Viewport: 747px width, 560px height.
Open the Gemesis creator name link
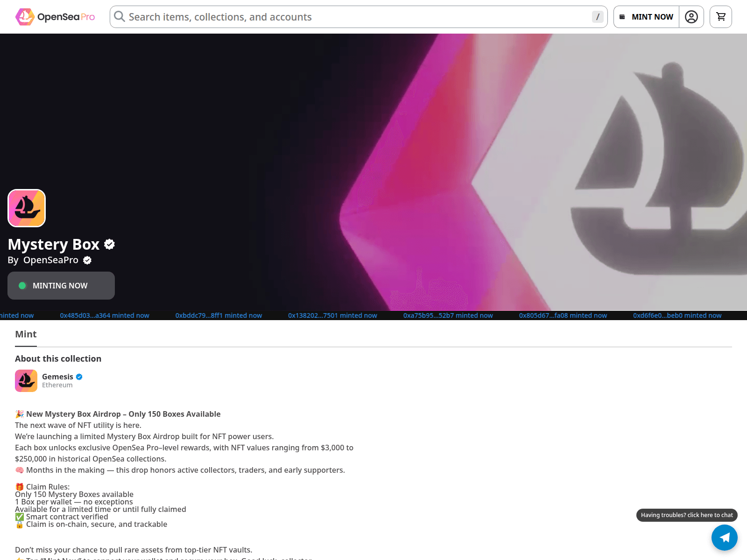coord(57,377)
